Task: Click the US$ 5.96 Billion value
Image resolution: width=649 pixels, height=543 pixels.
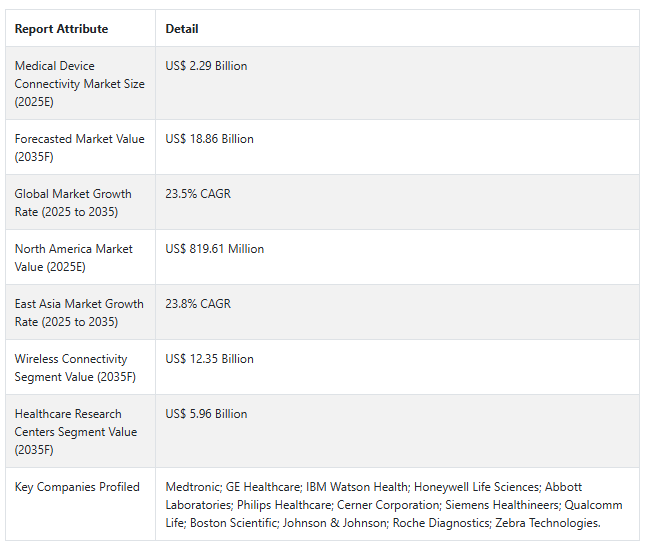Action: tap(206, 414)
